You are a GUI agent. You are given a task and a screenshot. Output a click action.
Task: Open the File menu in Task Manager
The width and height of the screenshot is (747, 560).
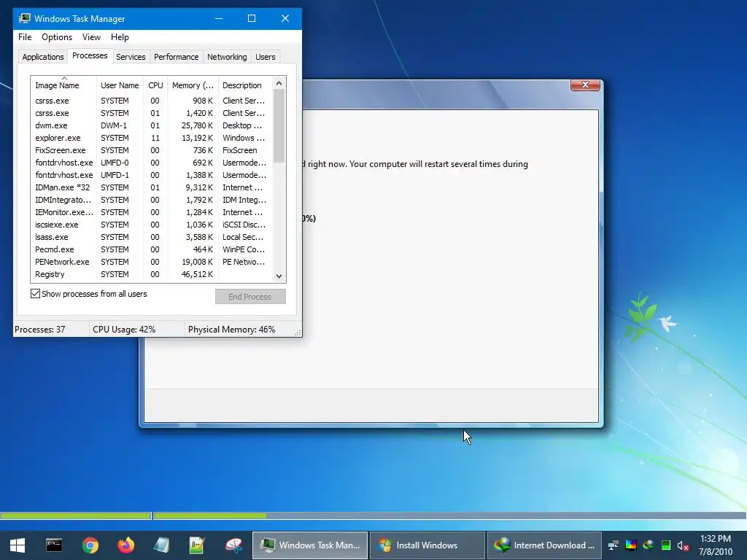pyautogui.click(x=25, y=37)
